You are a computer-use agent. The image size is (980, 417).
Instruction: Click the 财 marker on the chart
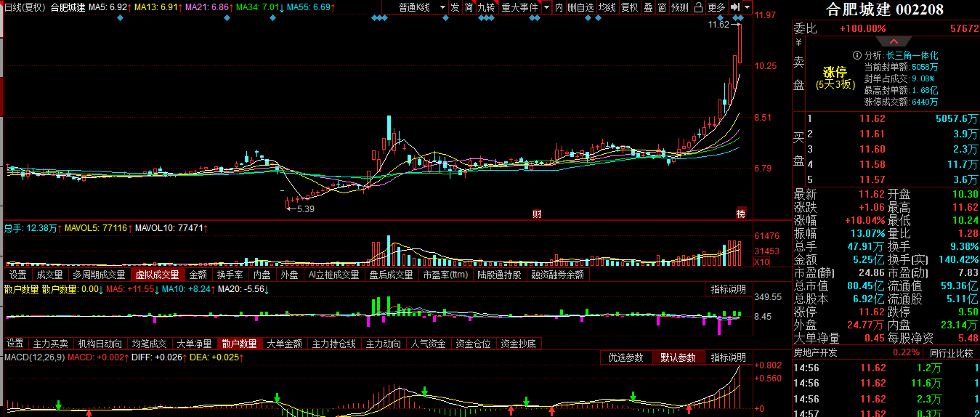coord(537,214)
